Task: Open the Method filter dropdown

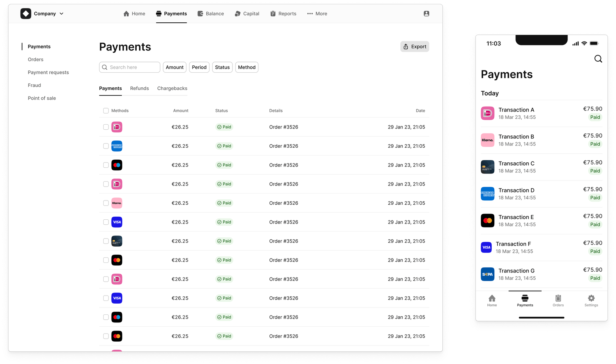Action: click(x=247, y=67)
